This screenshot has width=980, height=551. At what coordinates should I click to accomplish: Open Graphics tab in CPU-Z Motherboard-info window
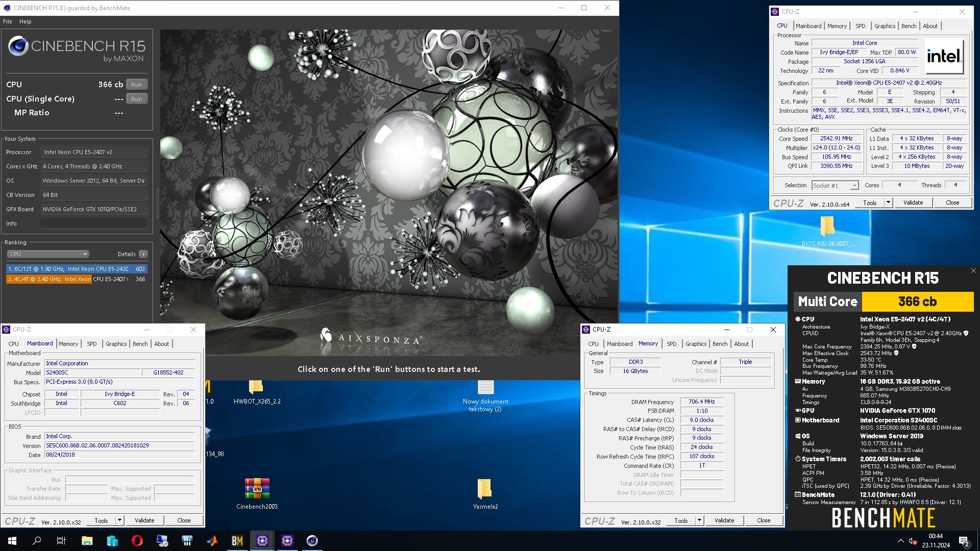pyautogui.click(x=116, y=344)
